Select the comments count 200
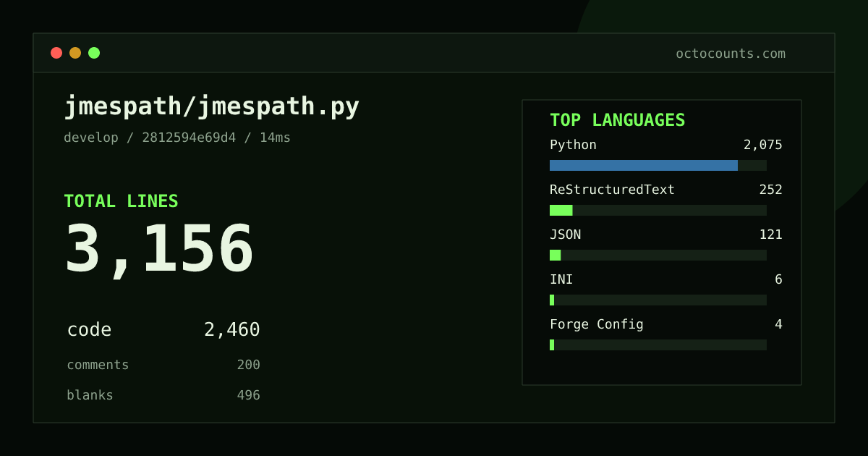Viewport: 868px width, 456px height. coord(248,365)
